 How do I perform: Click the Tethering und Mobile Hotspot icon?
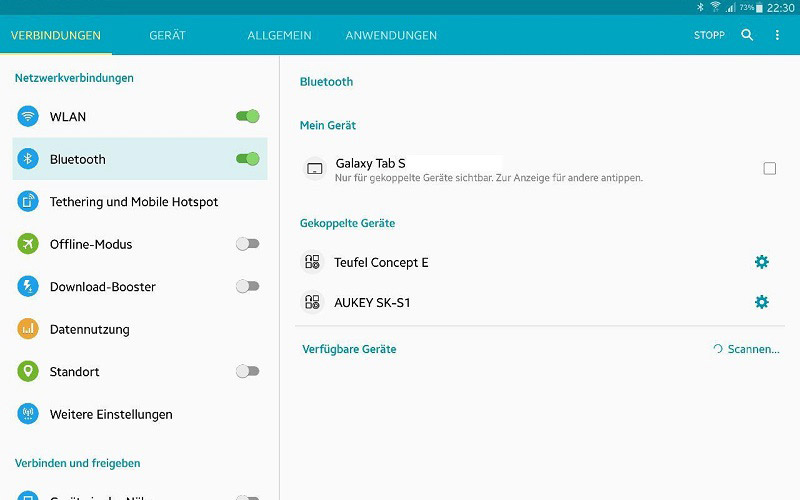coord(28,201)
